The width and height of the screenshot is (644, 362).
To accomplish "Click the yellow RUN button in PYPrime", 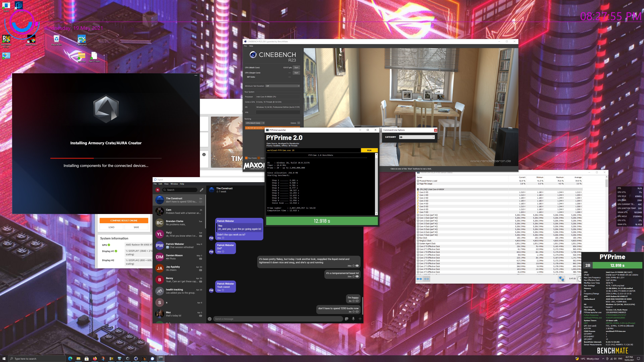I will 369,150.
